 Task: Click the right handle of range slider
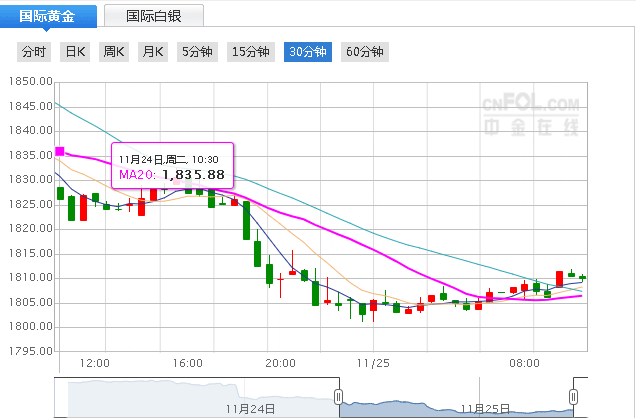click(574, 397)
